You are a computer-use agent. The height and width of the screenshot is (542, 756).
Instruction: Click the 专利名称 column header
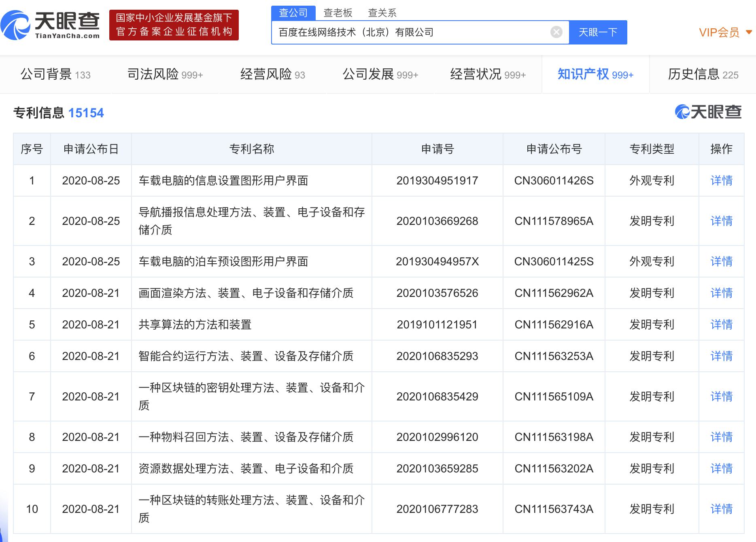coord(252,149)
